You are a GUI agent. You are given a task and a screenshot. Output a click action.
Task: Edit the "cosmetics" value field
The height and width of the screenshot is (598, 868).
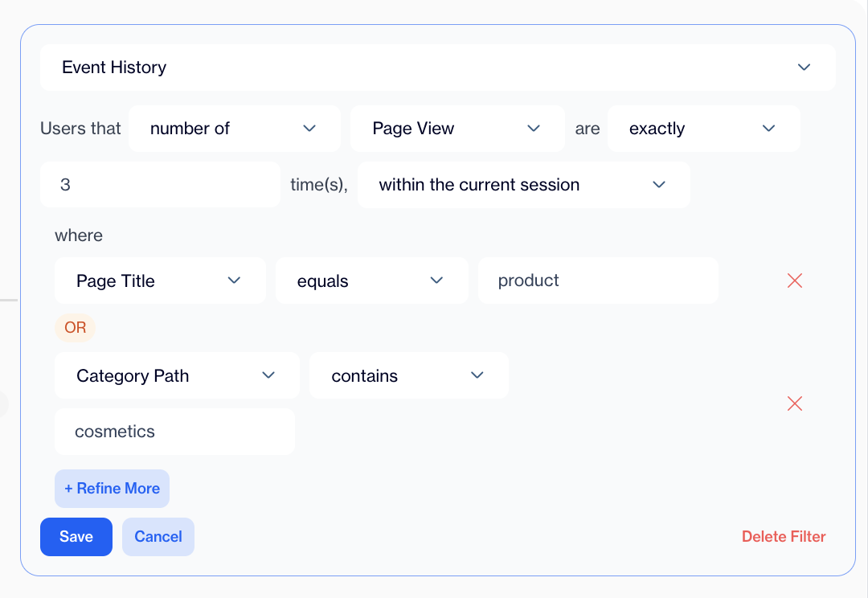tap(174, 432)
